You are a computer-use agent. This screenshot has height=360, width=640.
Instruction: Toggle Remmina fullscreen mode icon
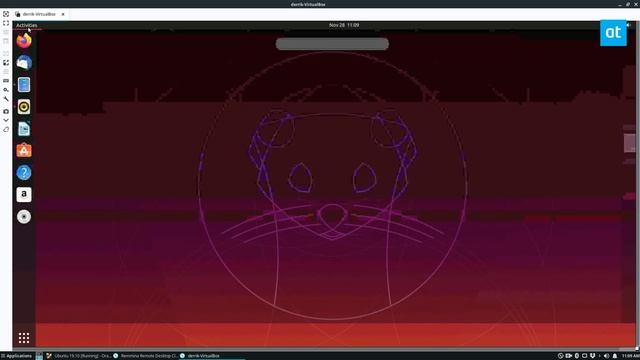[x=6, y=23]
